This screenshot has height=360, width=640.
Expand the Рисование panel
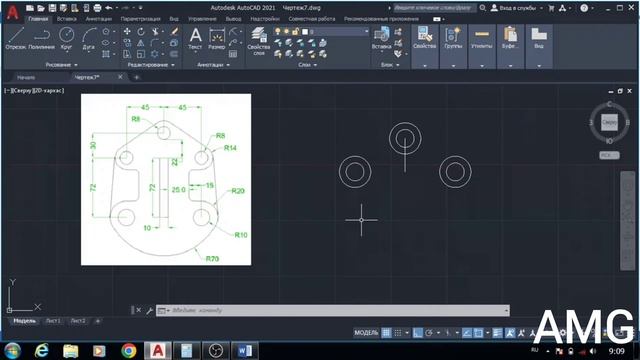62,65
